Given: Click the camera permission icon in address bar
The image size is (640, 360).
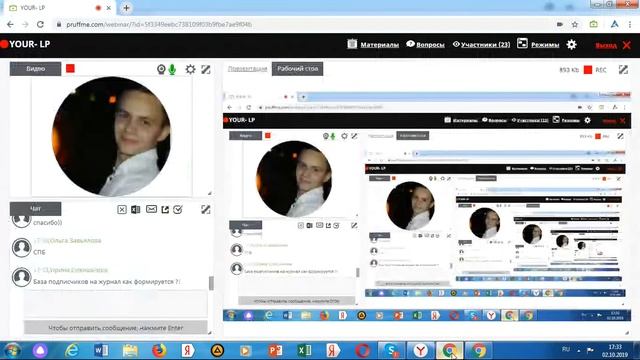Looking at the screenshot, I should (560, 24).
